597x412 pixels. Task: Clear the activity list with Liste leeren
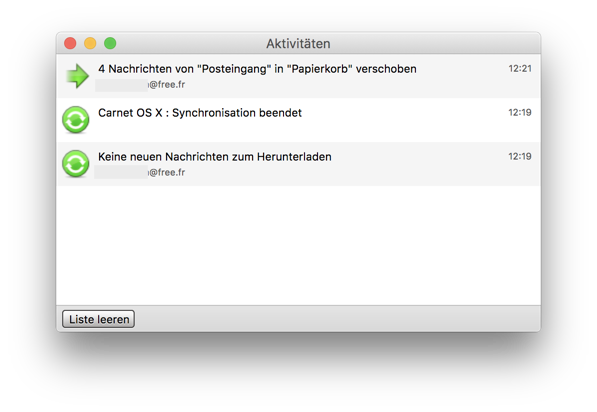[99, 319]
